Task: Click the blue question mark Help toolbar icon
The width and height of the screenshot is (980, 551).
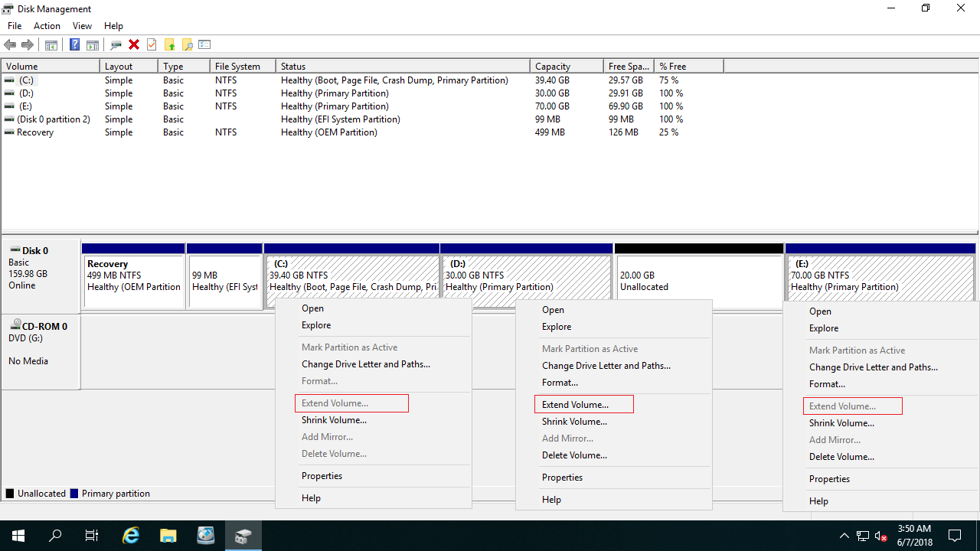Action: [x=74, y=44]
